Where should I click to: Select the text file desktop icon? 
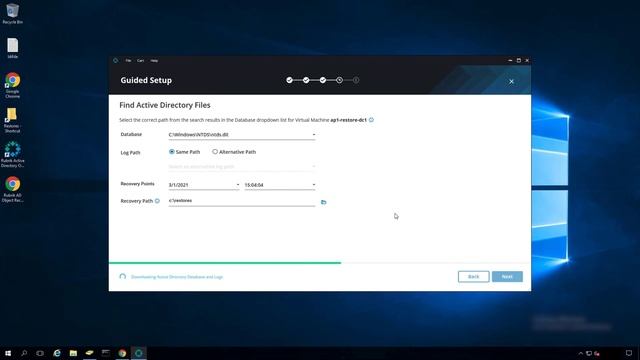(13, 48)
